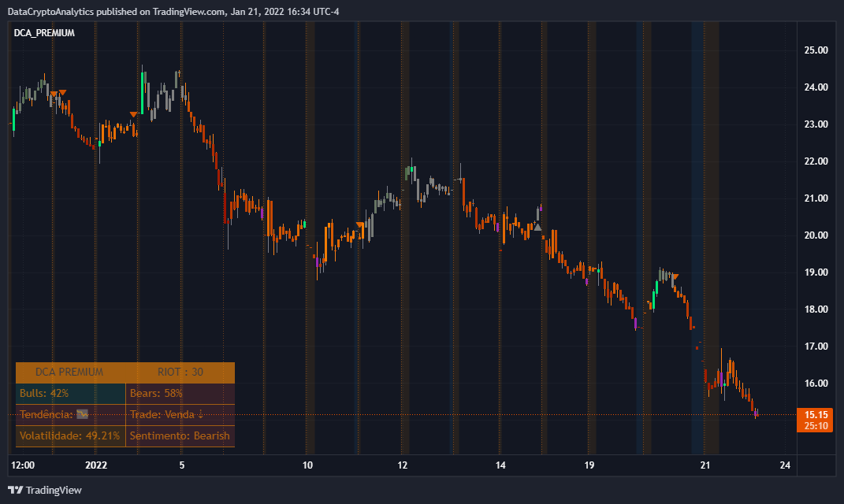Select the orange 15.15 last price label

tap(816, 413)
